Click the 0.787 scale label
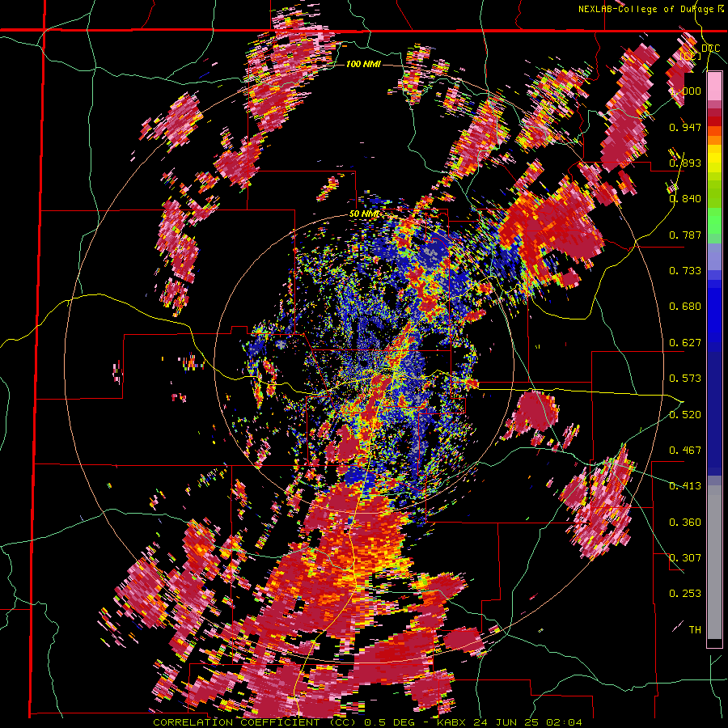 click(x=685, y=235)
